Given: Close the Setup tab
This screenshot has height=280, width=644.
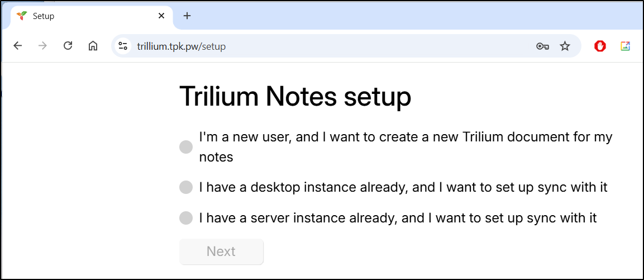Looking at the screenshot, I should point(161,16).
